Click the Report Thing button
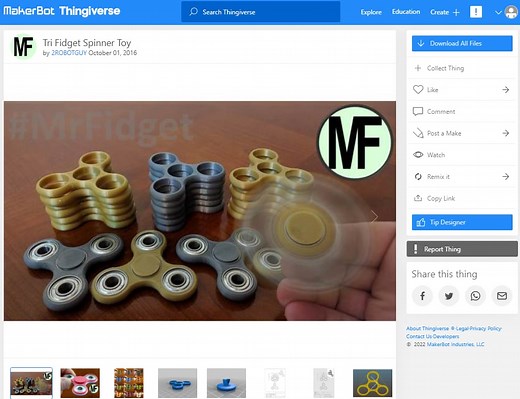 pyautogui.click(x=462, y=249)
